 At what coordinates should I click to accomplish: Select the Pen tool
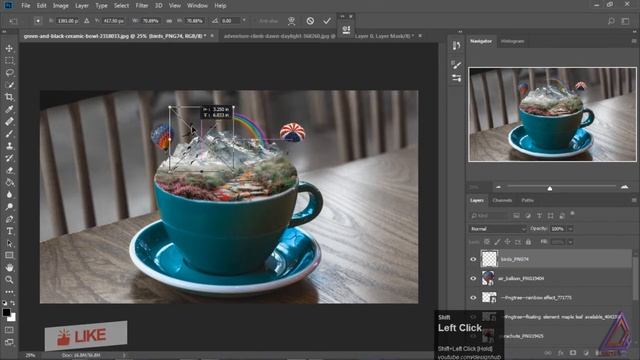[x=9, y=219]
